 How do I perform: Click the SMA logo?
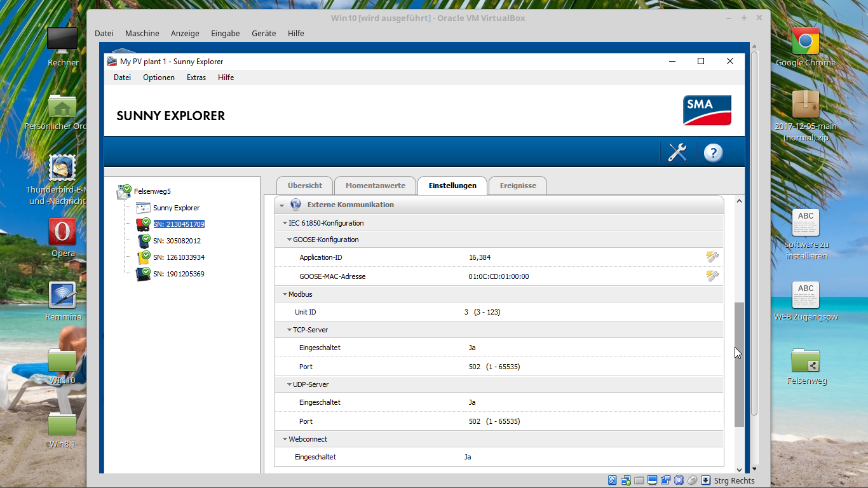pyautogui.click(x=707, y=110)
